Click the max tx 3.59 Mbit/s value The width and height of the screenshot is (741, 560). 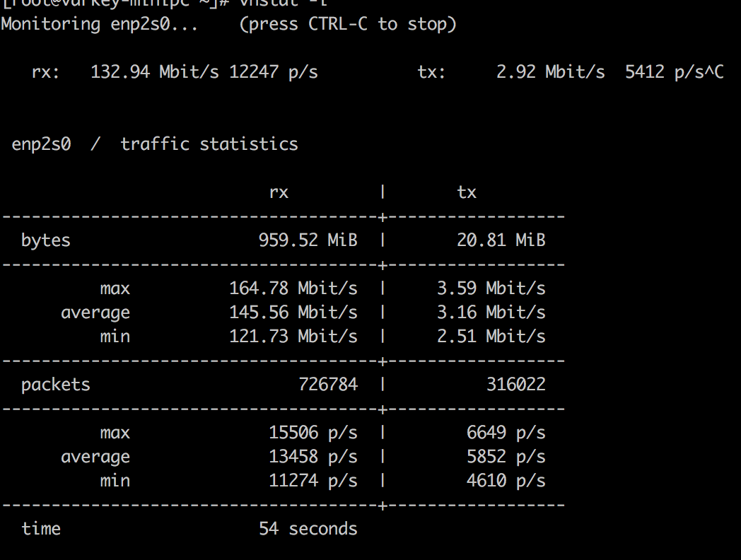pyautogui.click(x=491, y=288)
